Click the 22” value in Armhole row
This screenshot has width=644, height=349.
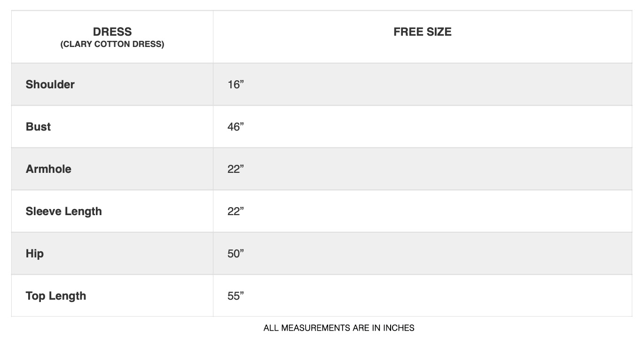coord(236,169)
